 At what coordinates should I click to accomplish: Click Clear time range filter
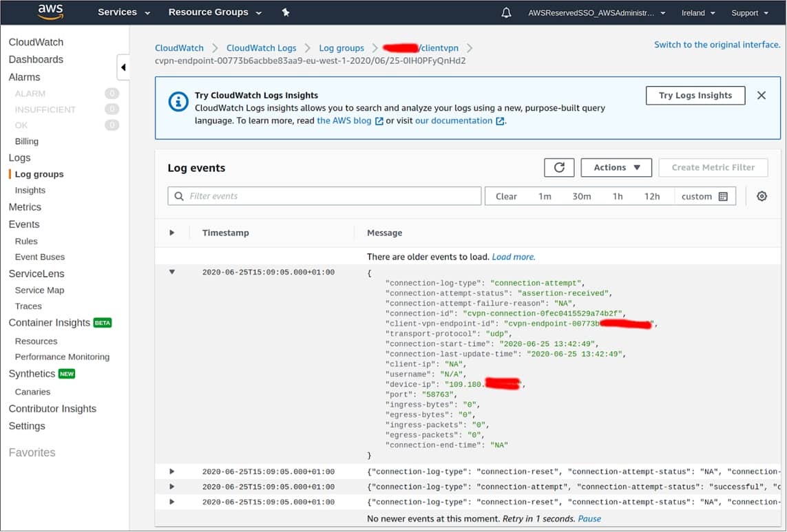tap(507, 196)
